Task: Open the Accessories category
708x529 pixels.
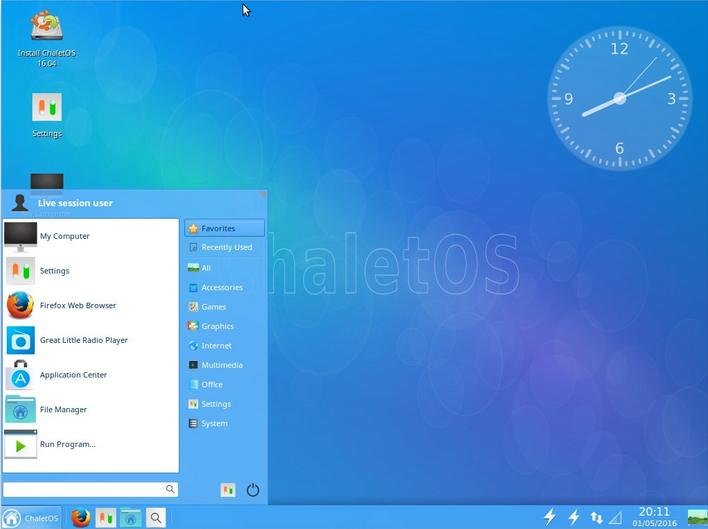Action: point(224,288)
